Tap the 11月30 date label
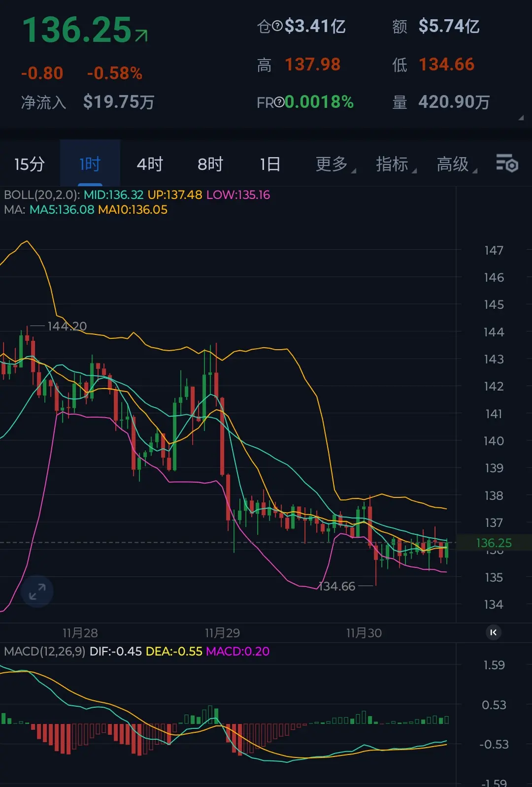The image size is (532, 787). [364, 633]
